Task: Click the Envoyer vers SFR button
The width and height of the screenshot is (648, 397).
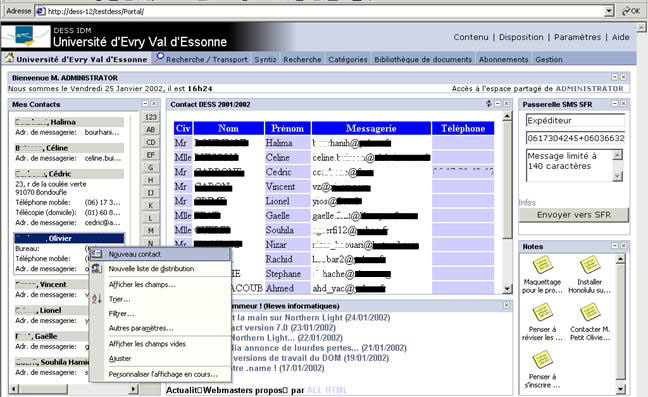Action: (574, 214)
